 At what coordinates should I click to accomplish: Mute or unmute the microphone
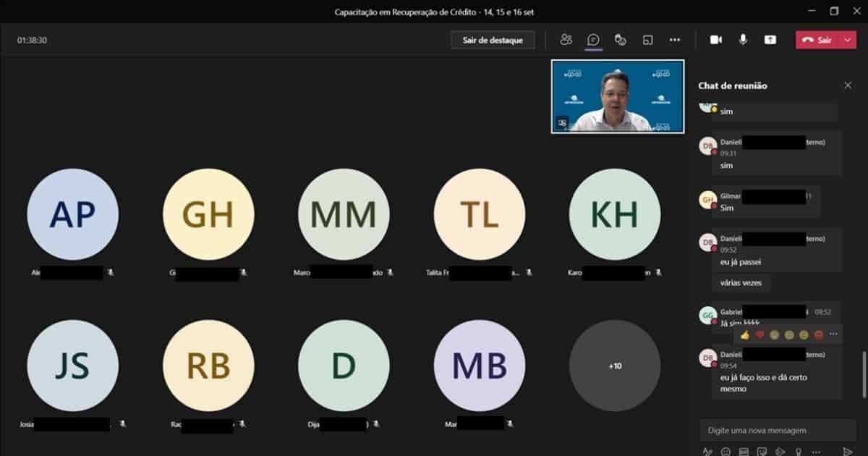(743, 40)
